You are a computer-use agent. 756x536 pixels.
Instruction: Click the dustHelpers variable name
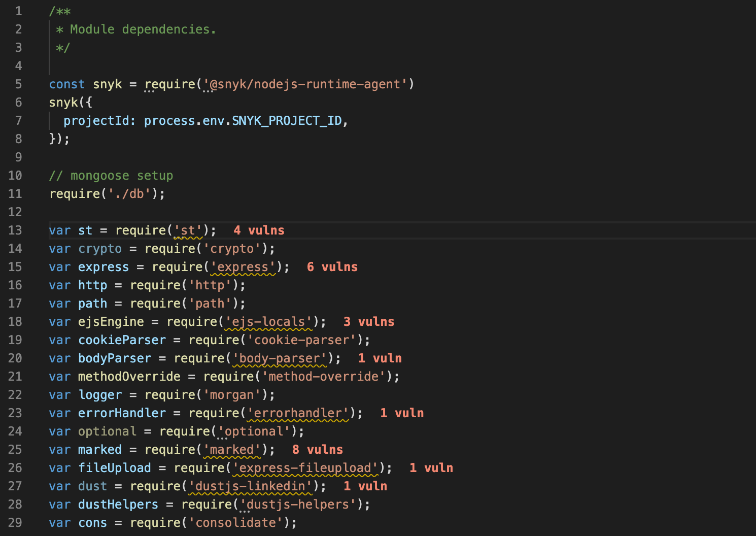click(118, 505)
